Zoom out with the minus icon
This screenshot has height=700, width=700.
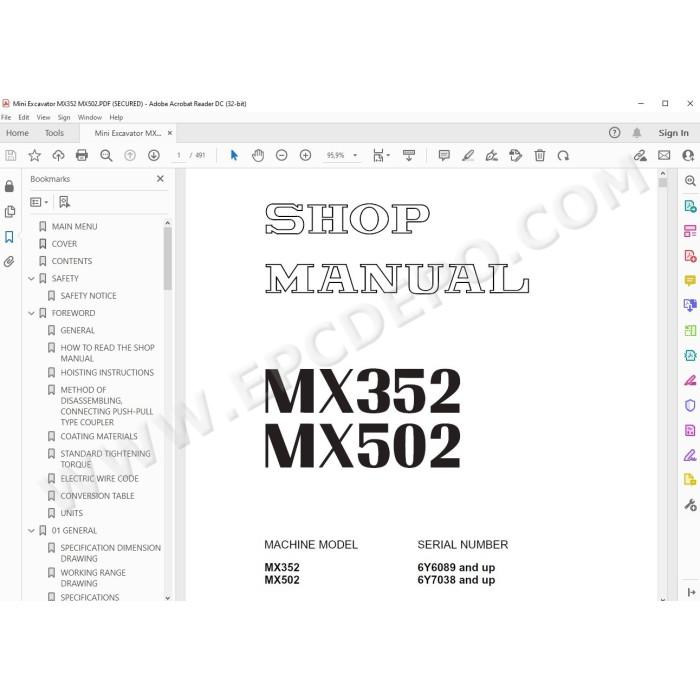(282, 155)
